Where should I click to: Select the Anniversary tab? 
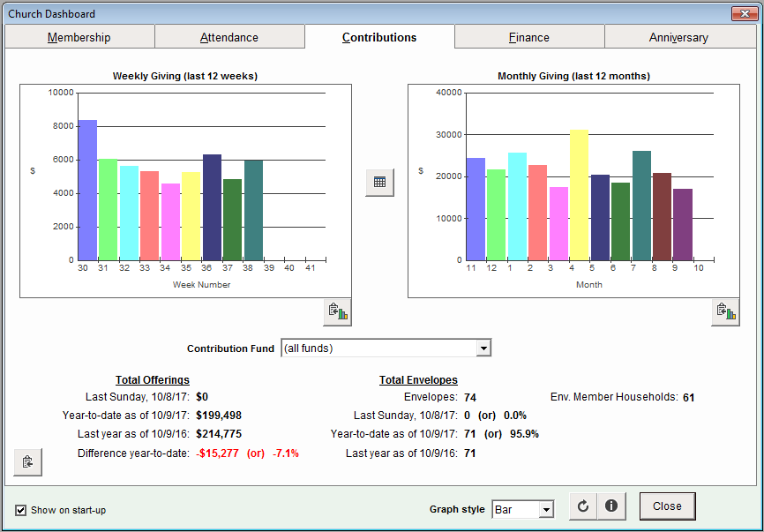[678, 37]
